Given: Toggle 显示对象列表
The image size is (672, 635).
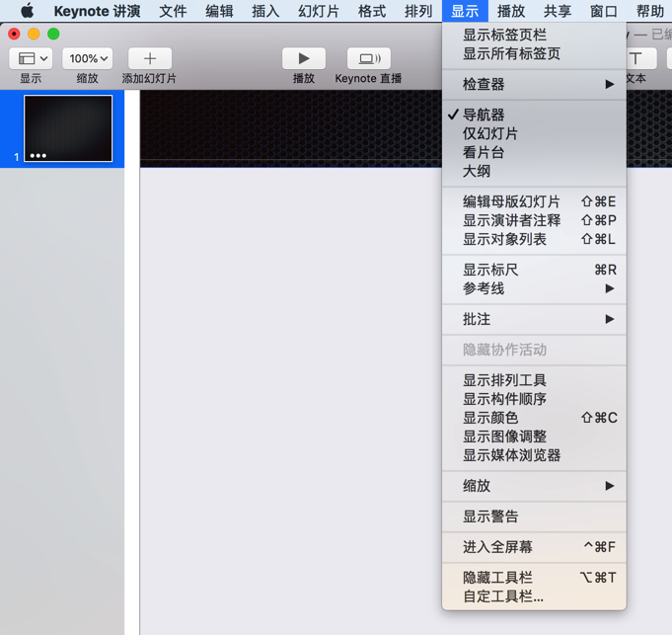Looking at the screenshot, I should [534, 239].
